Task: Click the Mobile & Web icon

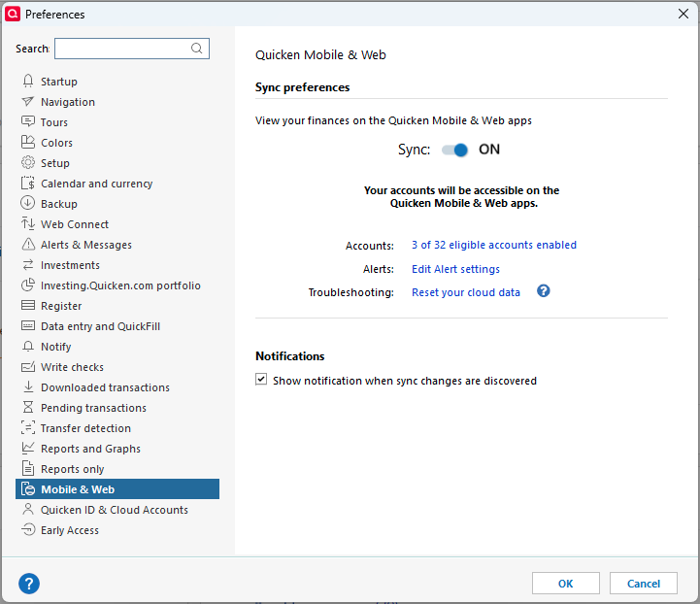Action: (28, 488)
